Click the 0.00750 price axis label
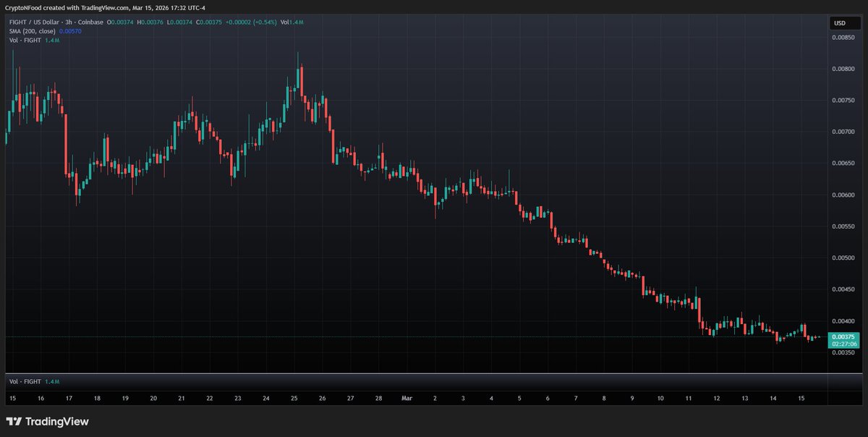The height and width of the screenshot is (437, 868). (843, 100)
